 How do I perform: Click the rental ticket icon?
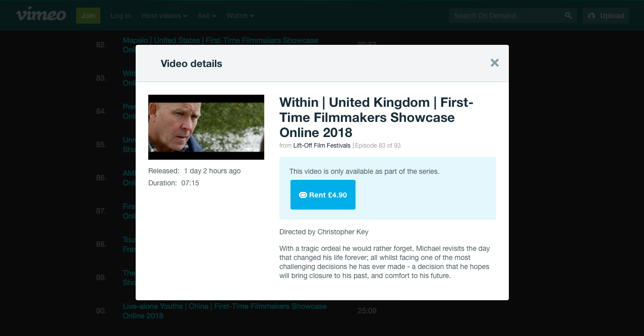(303, 195)
